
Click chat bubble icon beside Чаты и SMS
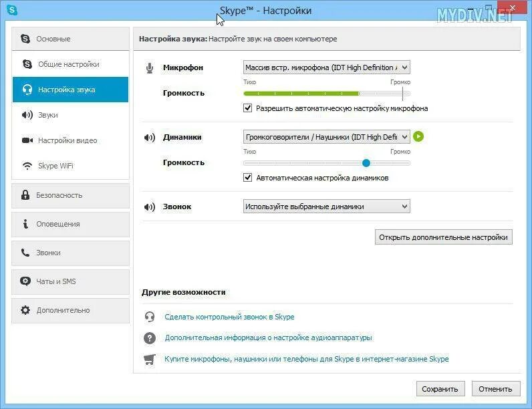[x=25, y=281]
